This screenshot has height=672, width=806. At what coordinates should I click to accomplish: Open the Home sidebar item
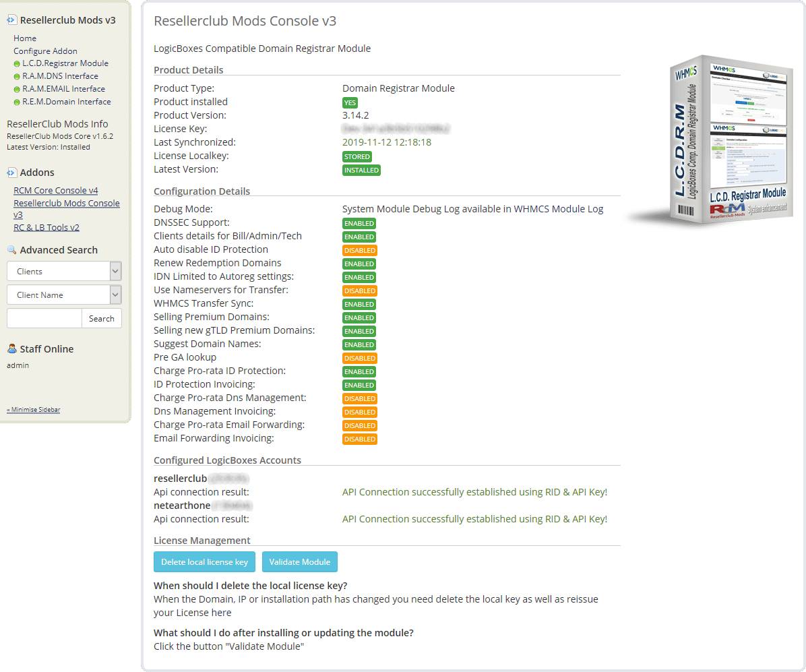25,38
